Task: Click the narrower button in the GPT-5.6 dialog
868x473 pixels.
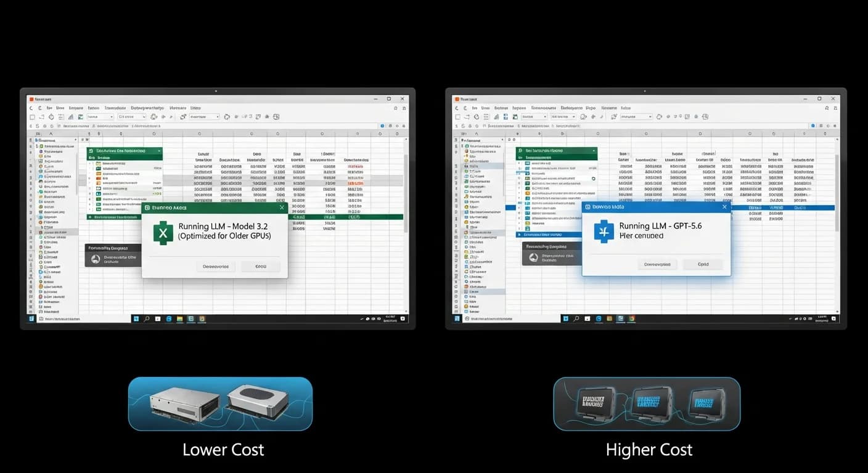Action: point(703,264)
